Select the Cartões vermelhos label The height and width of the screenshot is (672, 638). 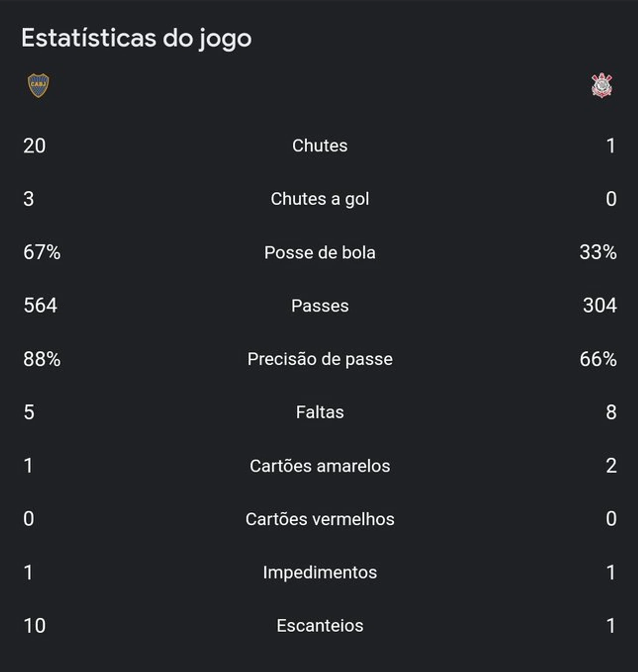click(x=320, y=519)
